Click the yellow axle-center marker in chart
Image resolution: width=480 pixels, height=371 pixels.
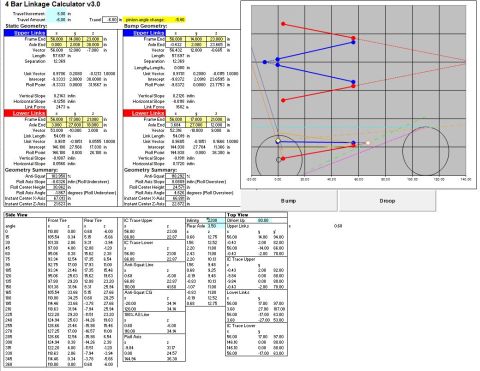coord(278,141)
